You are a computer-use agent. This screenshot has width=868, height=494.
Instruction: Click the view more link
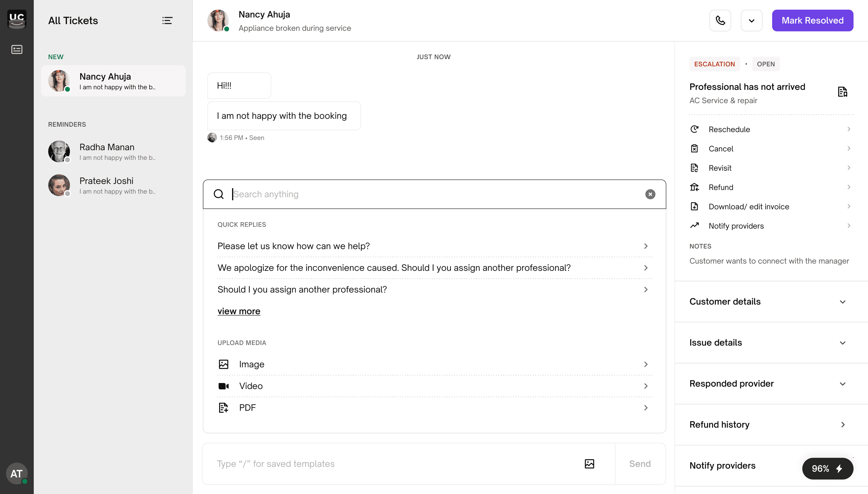point(239,311)
